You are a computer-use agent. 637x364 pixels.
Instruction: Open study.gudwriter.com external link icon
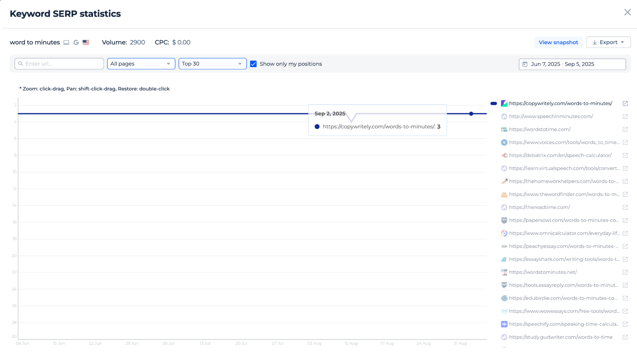625,337
